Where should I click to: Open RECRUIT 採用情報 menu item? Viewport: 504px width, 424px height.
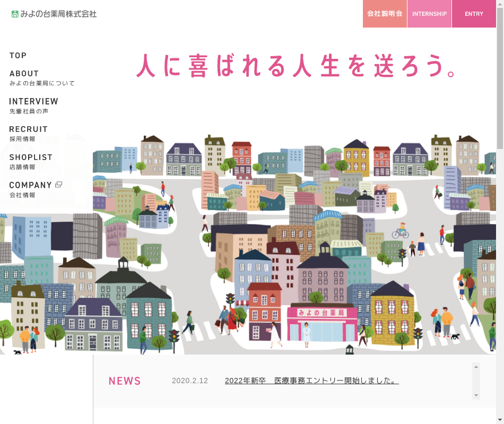[x=28, y=134]
